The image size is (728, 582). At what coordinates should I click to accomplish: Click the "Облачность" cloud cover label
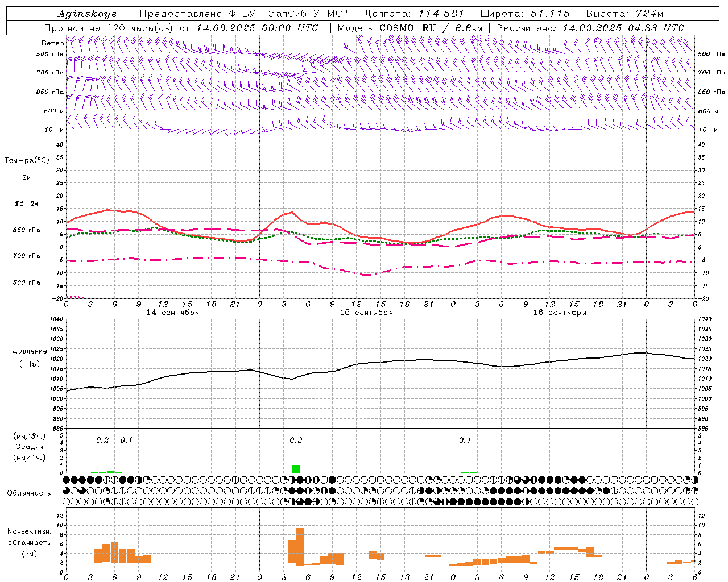29,493
